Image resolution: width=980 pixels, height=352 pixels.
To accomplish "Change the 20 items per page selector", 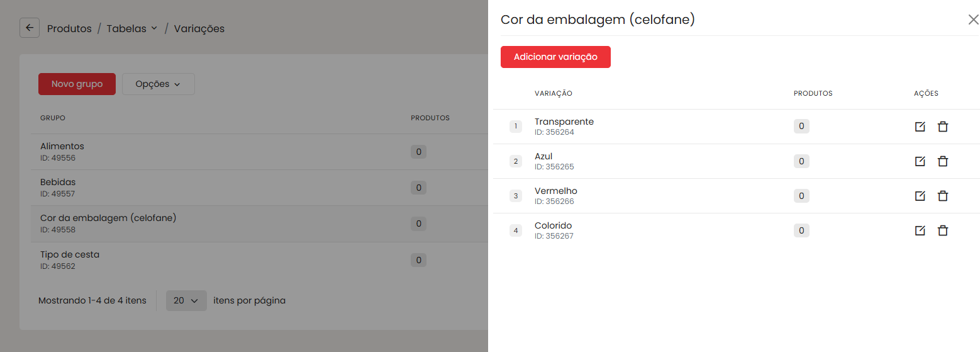I will tap(186, 301).
